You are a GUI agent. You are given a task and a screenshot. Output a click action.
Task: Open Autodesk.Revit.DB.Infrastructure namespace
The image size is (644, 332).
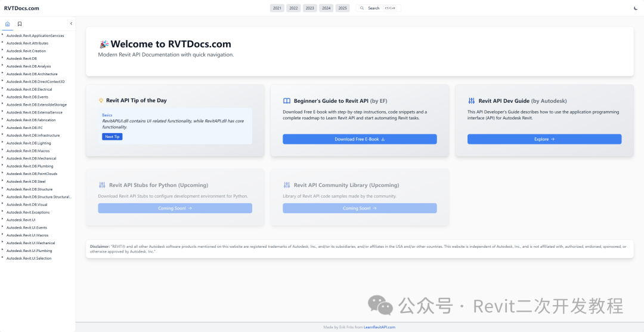pyautogui.click(x=33, y=136)
